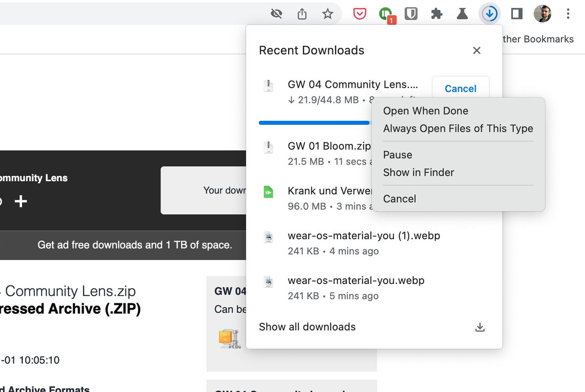Open the blue downloads extension icon
This screenshot has height=392, width=585.
(x=489, y=14)
